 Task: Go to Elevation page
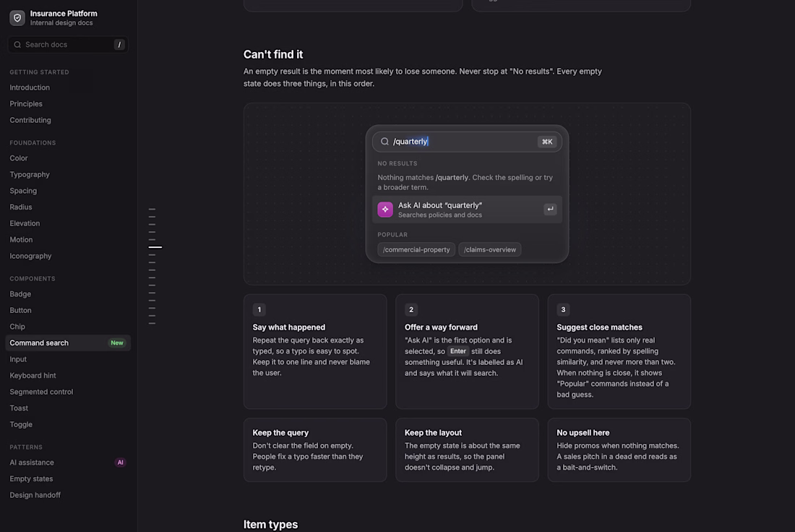25,223
